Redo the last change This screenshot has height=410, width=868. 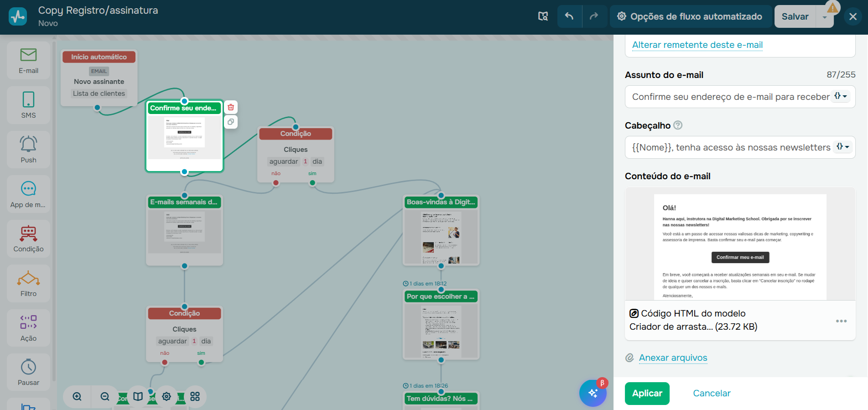click(x=594, y=16)
